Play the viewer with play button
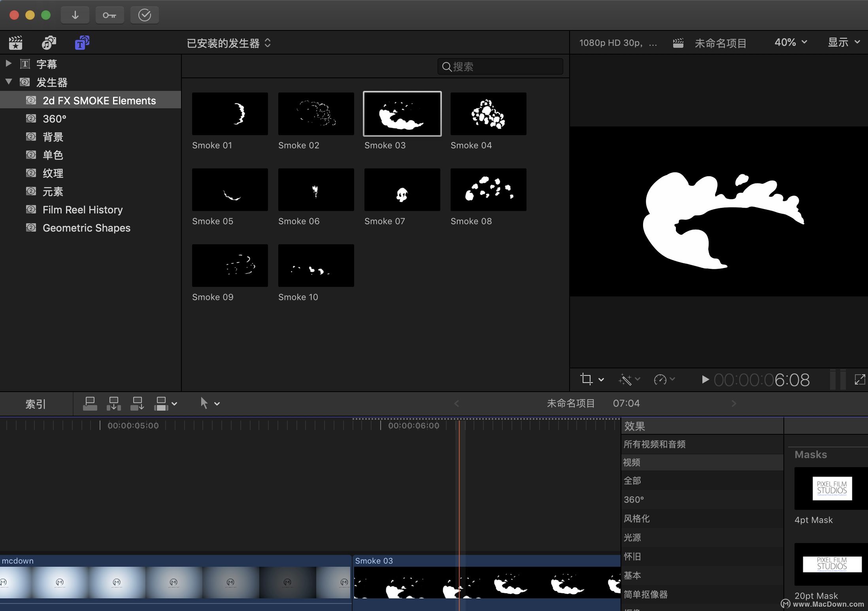868x611 pixels. pos(705,380)
